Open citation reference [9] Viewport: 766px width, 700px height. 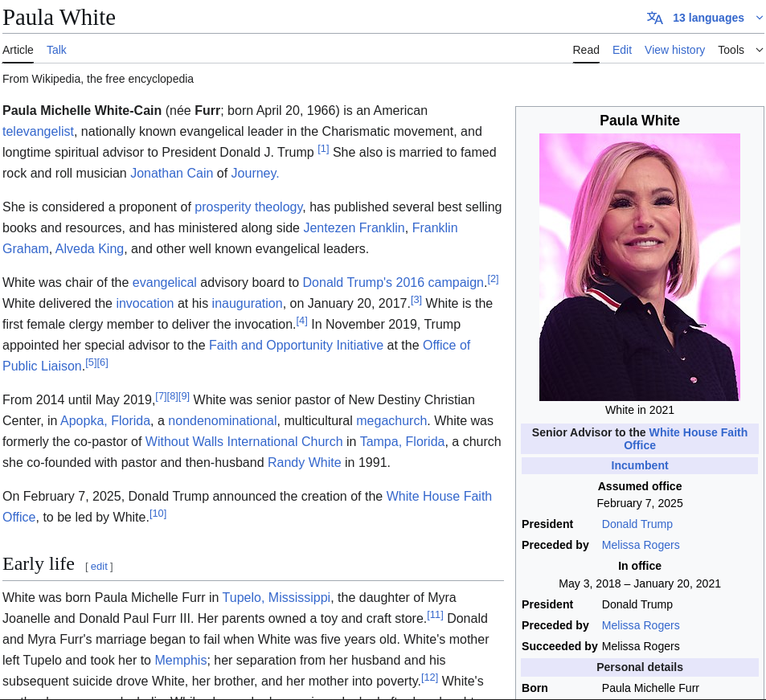click(x=184, y=397)
